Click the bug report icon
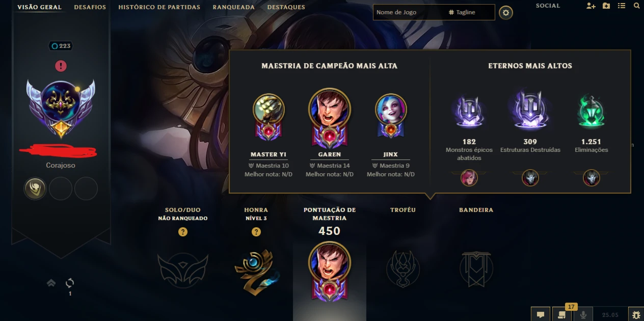Viewport: 644px width, 321px height. pos(636,314)
